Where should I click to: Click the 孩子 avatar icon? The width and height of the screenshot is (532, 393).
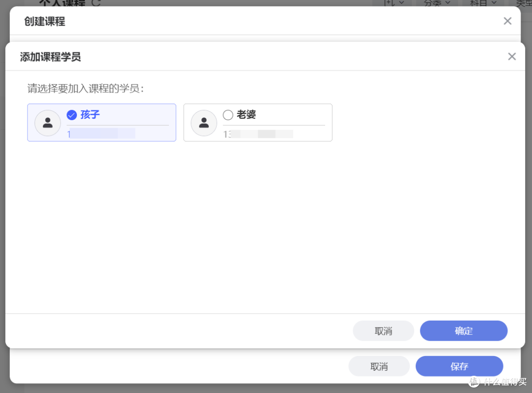click(48, 123)
